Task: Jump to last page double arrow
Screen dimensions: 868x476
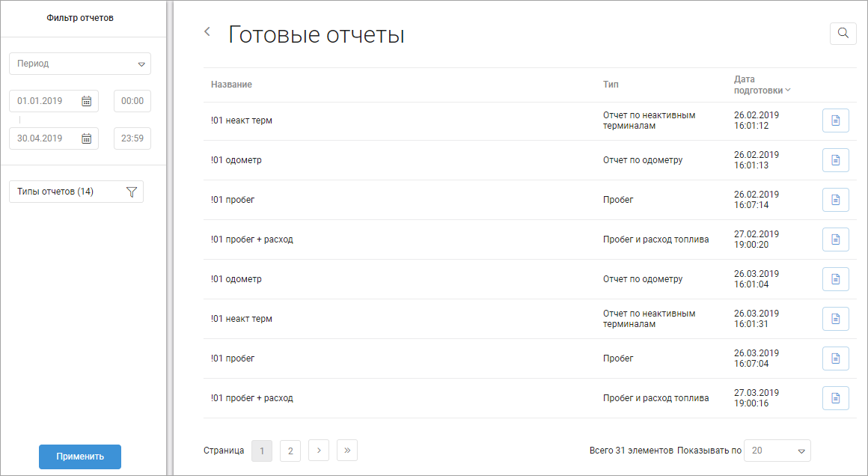Action: pos(347,451)
